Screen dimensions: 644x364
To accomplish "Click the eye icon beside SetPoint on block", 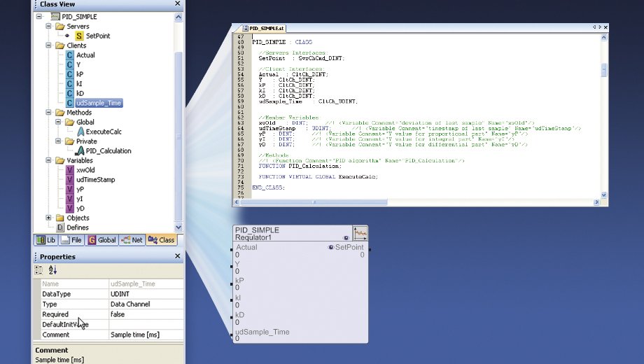I will point(330,247).
